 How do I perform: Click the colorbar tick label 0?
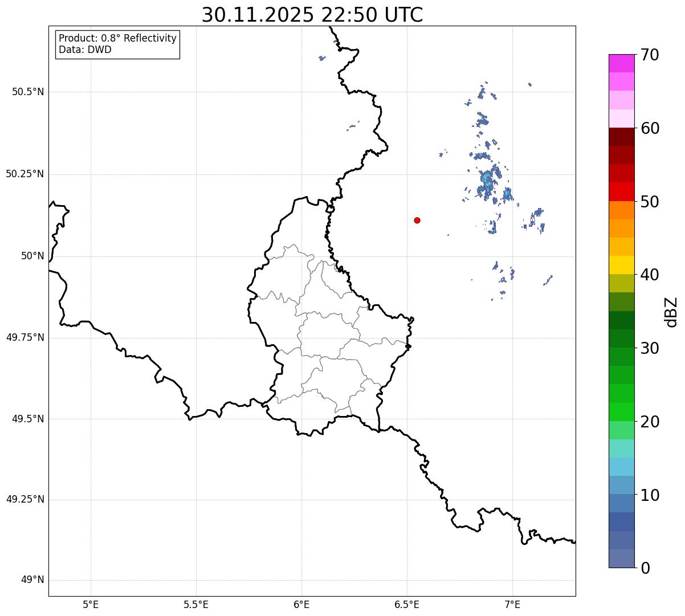[x=645, y=568]
